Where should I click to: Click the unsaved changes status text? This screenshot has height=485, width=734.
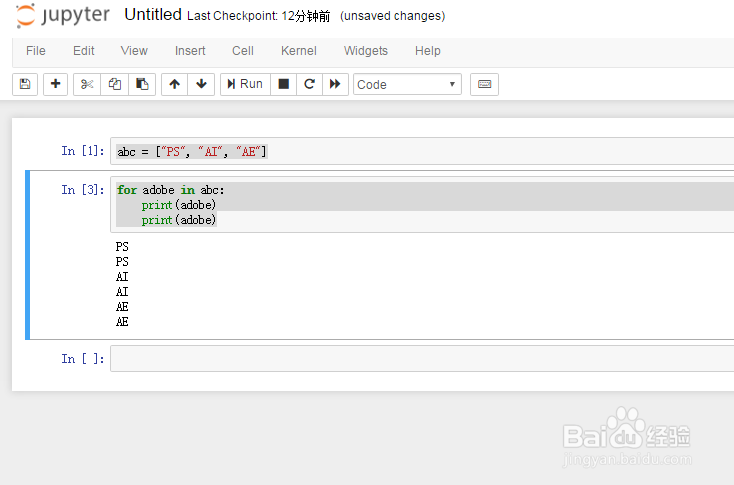[x=392, y=16]
